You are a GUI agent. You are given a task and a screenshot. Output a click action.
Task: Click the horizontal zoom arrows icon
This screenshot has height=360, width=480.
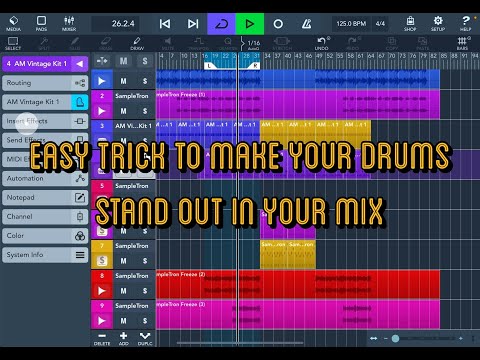click(x=374, y=339)
